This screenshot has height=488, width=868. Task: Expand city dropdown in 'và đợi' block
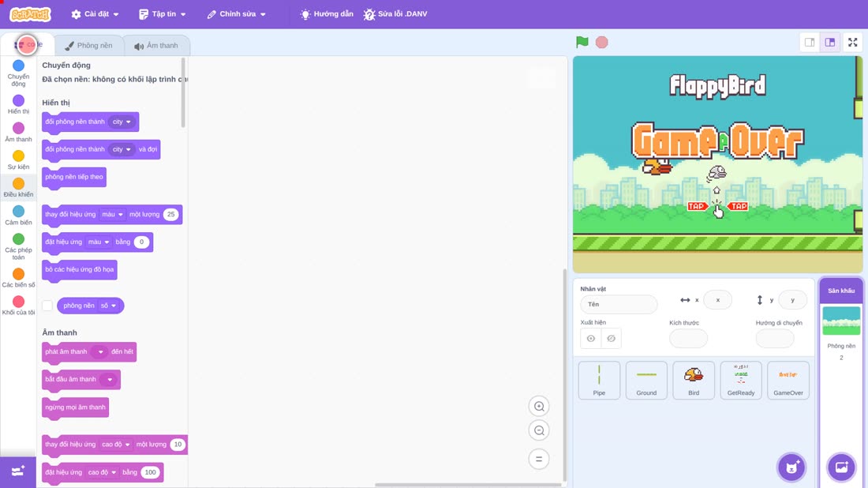(x=122, y=149)
